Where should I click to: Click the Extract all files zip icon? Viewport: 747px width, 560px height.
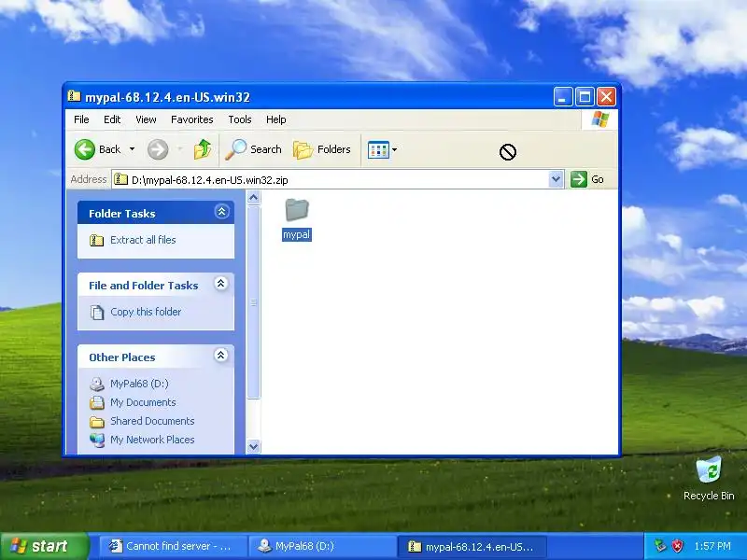pos(97,240)
